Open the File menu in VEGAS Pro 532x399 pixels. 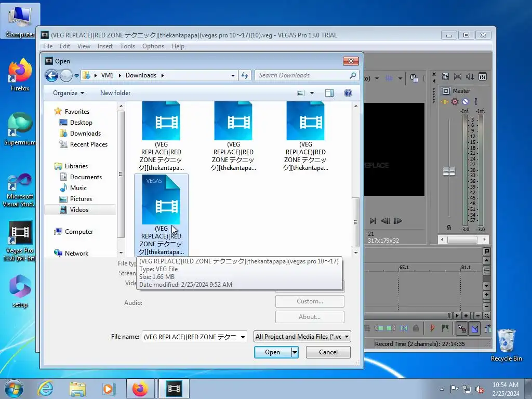tap(48, 46)
